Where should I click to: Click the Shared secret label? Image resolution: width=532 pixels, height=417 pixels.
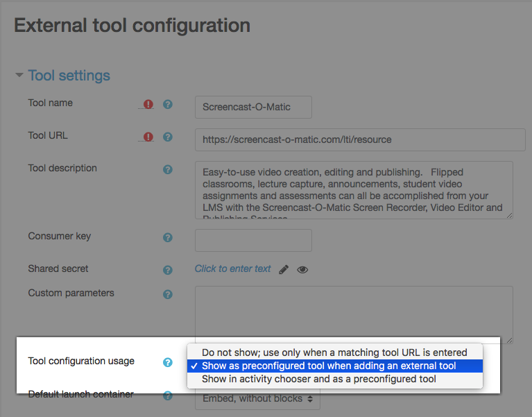click(58, 269)
